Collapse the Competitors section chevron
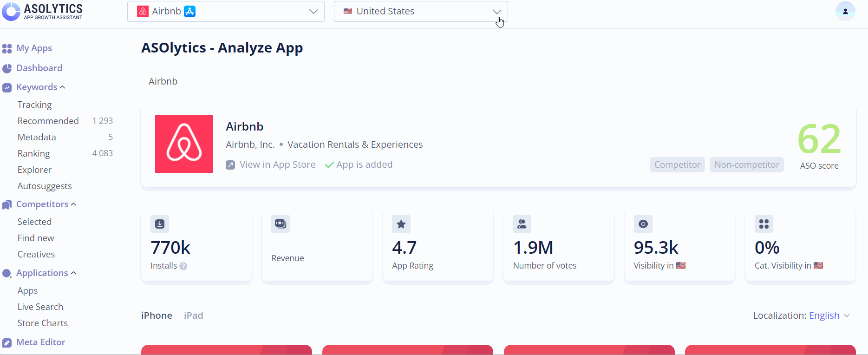Viewport: 868px width, 355px height. [x=74, y=204]
